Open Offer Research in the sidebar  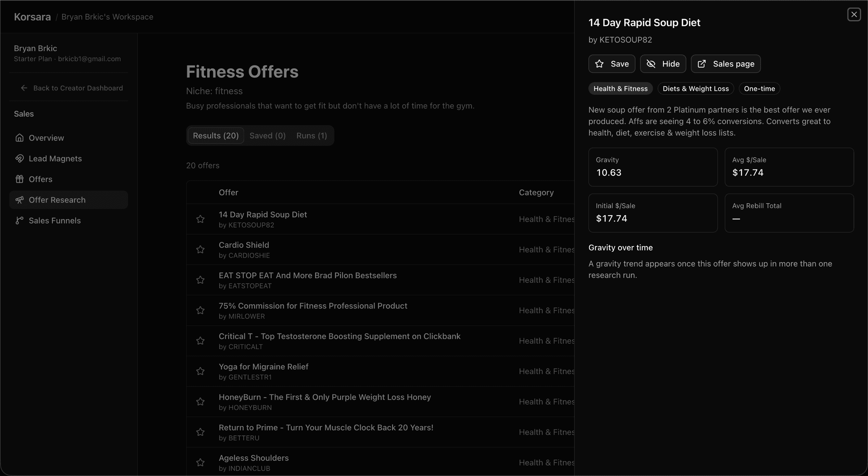tap(69, 200)
